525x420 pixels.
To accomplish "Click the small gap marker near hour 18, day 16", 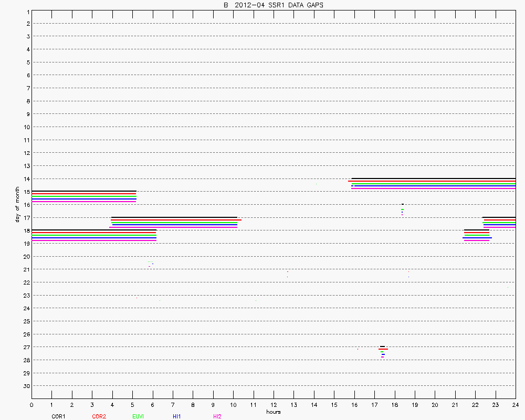I will point(402,204).
